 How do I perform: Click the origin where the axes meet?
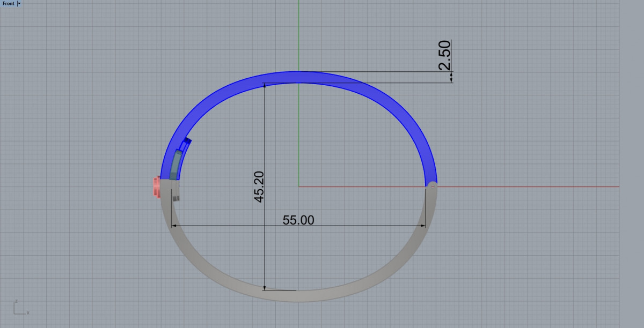(298, 187)
